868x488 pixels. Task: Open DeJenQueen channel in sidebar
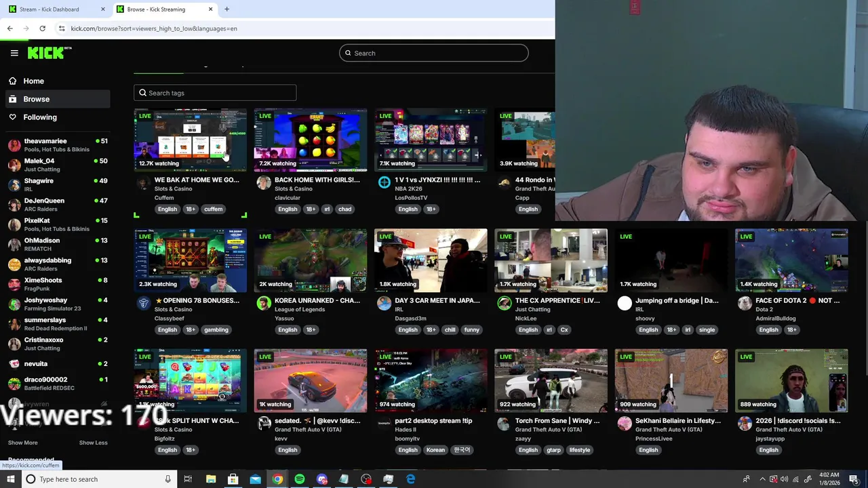(x=57, y=205)
